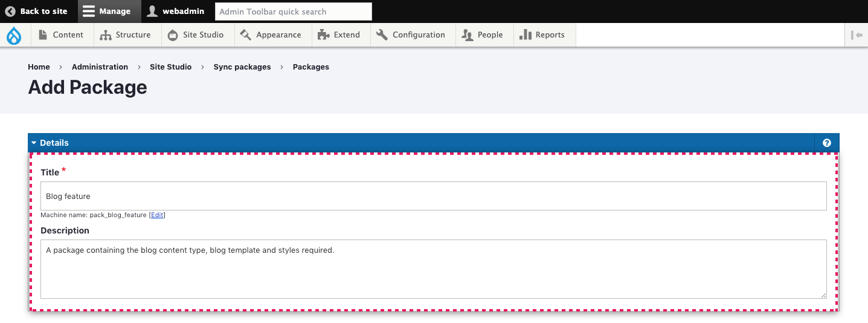
Task: Open the Content admin menu
Action: coord(61,35)
